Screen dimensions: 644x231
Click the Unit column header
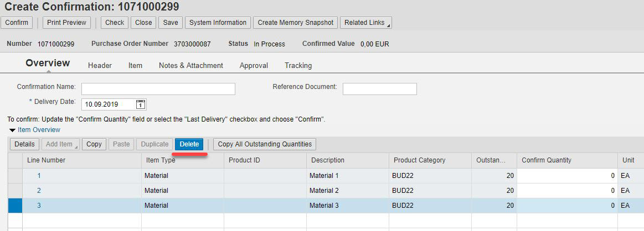(x=631, y=160)
